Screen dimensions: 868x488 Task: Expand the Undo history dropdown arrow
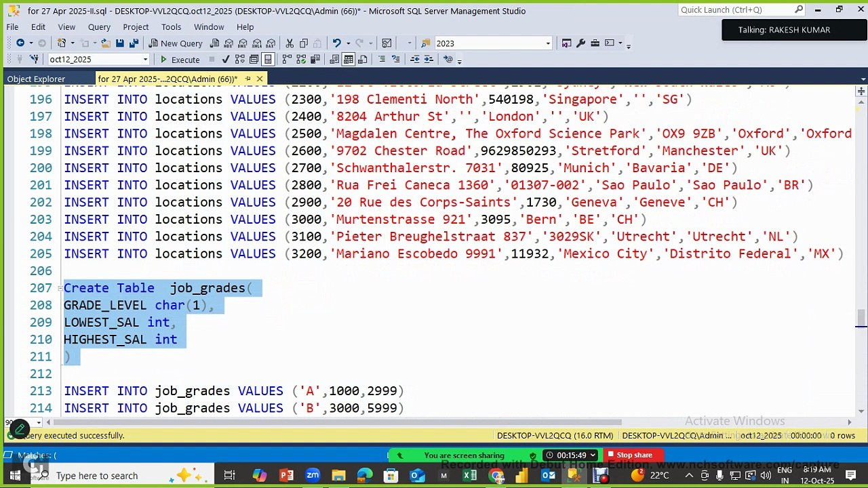[x=349, y=43]
